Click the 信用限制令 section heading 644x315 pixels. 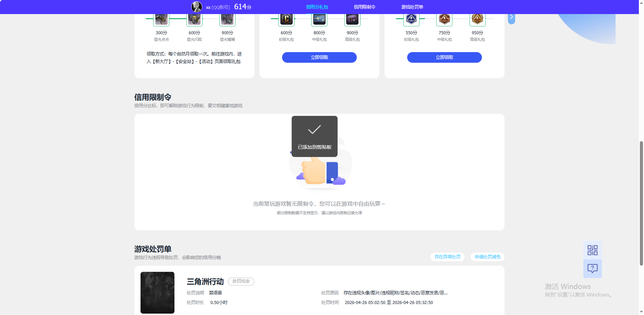pyautogui.click(x=153, y=97)
